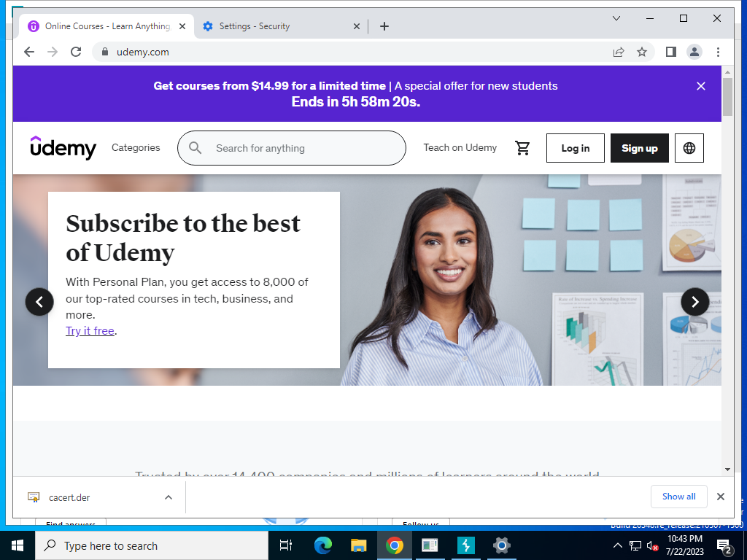Close the Settings - Security tab
The image size is (747, 560).
356,26
